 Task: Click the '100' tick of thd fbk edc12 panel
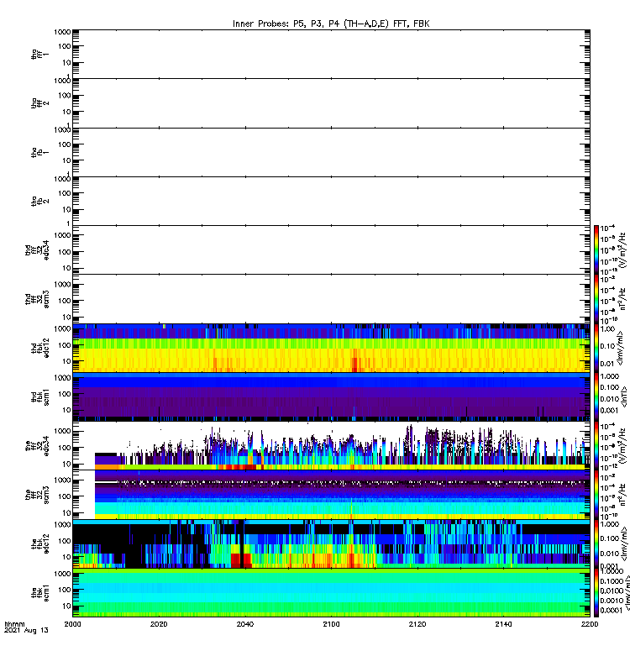tap(65, 345)
